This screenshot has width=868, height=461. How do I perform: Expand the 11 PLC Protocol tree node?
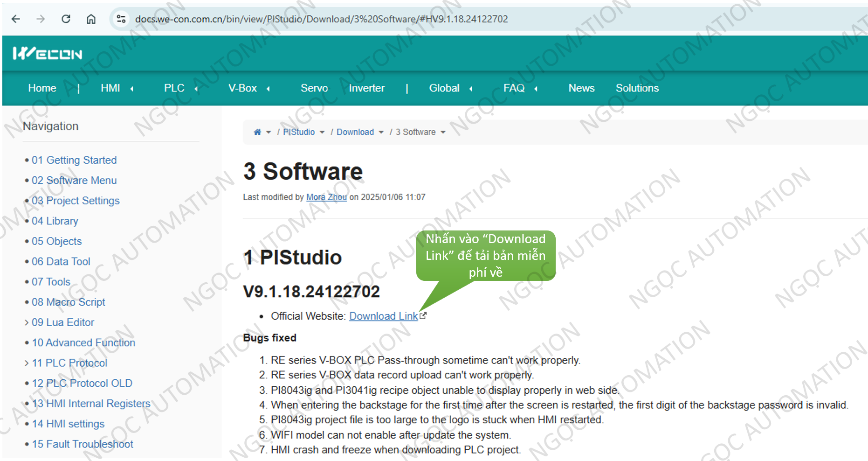[27, 363]
